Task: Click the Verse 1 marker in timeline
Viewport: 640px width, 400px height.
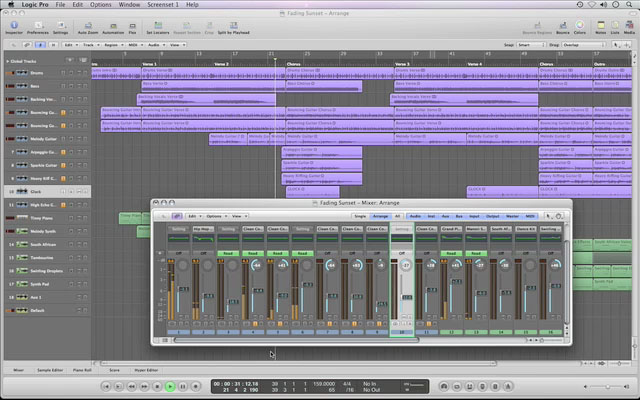Action: (149, 64)
